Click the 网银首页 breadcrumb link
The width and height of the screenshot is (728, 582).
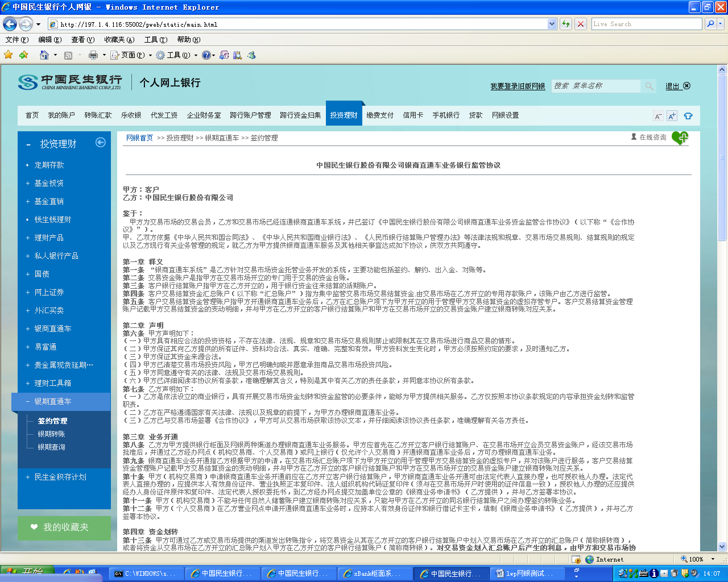[x=140, y=138]
